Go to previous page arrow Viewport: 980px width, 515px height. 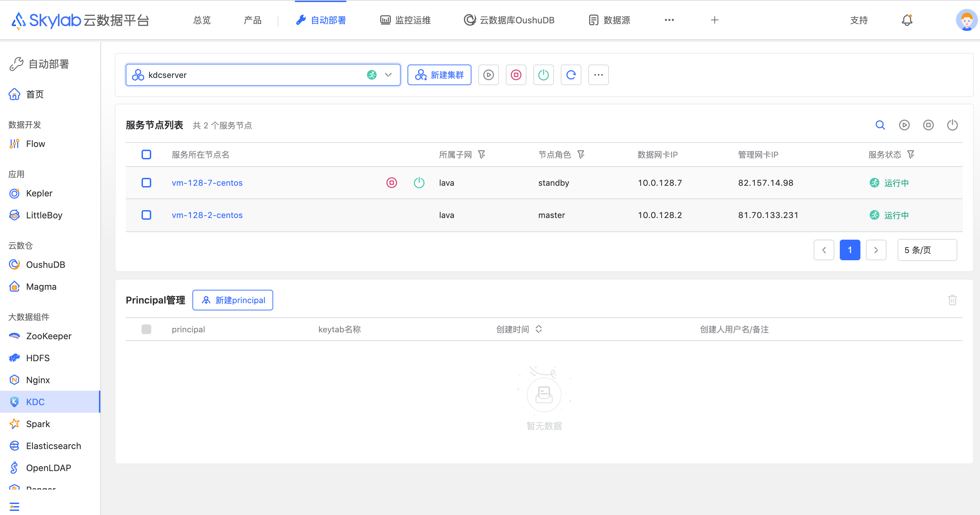point(824,250)
